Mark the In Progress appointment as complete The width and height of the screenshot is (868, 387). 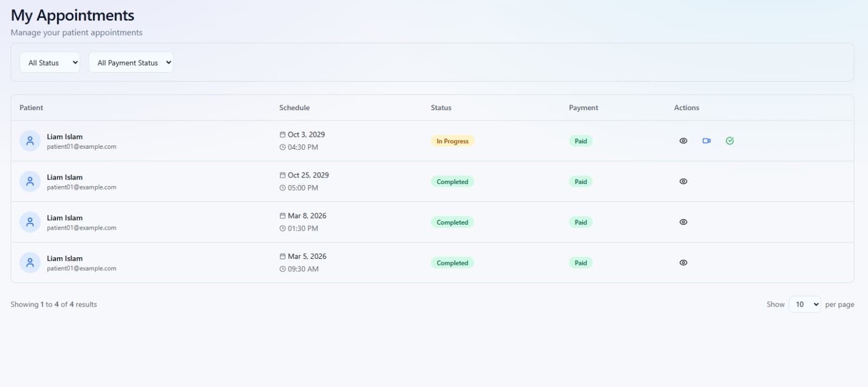pos(730,141)
